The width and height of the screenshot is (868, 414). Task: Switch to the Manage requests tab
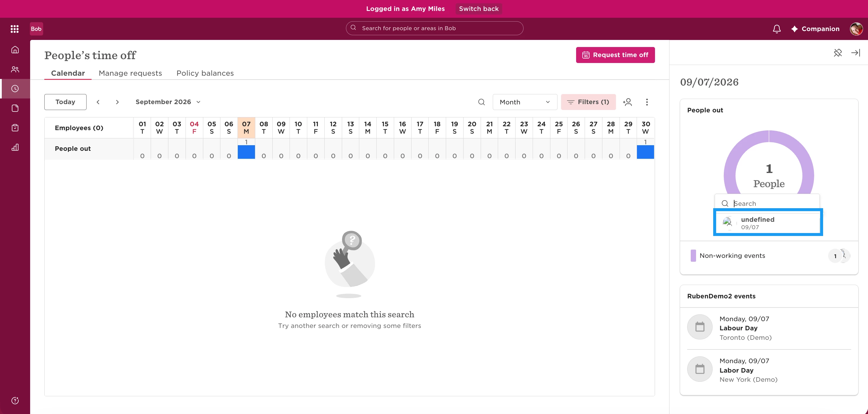130,73
